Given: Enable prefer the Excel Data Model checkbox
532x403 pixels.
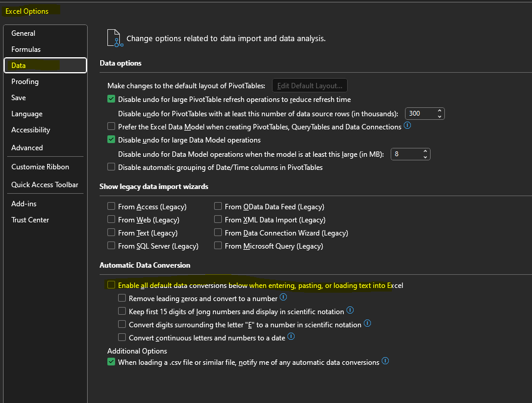Looking at the screenshot, I should click(112, 126).
